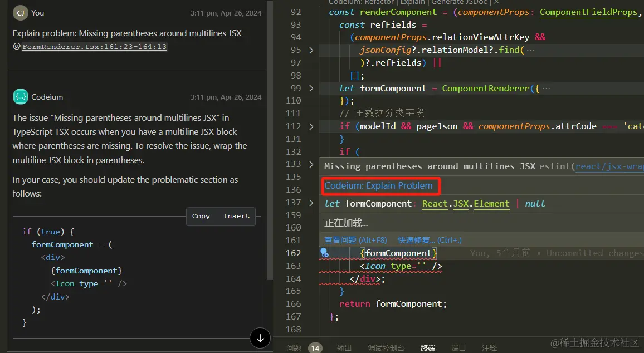The image size is (644, 353).
Task: Click componentProps.relationViewAttrKey on line 94
Action: 442,37
